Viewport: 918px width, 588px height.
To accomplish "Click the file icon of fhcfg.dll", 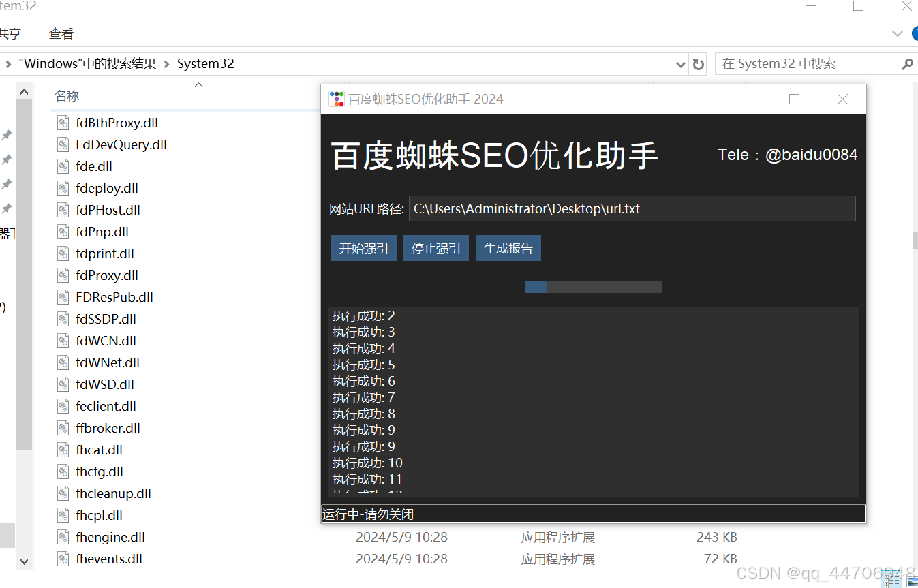I will [63, 472].
